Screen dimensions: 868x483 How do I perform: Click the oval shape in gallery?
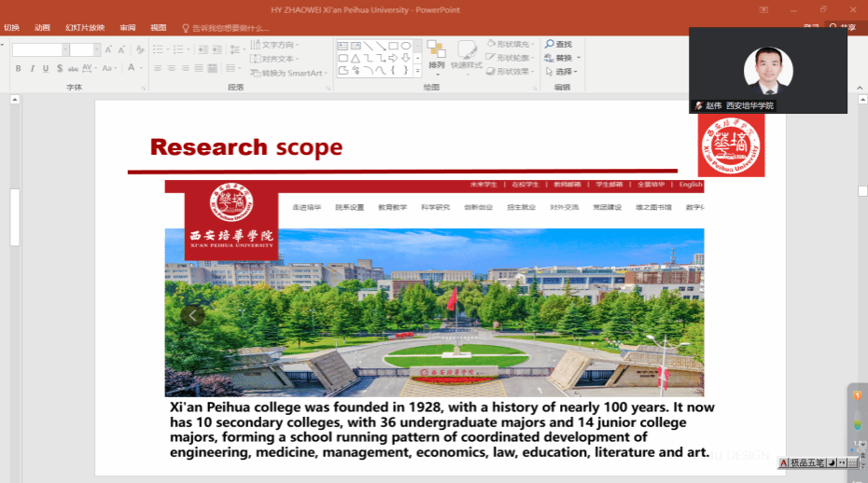[x=406, y=45]
